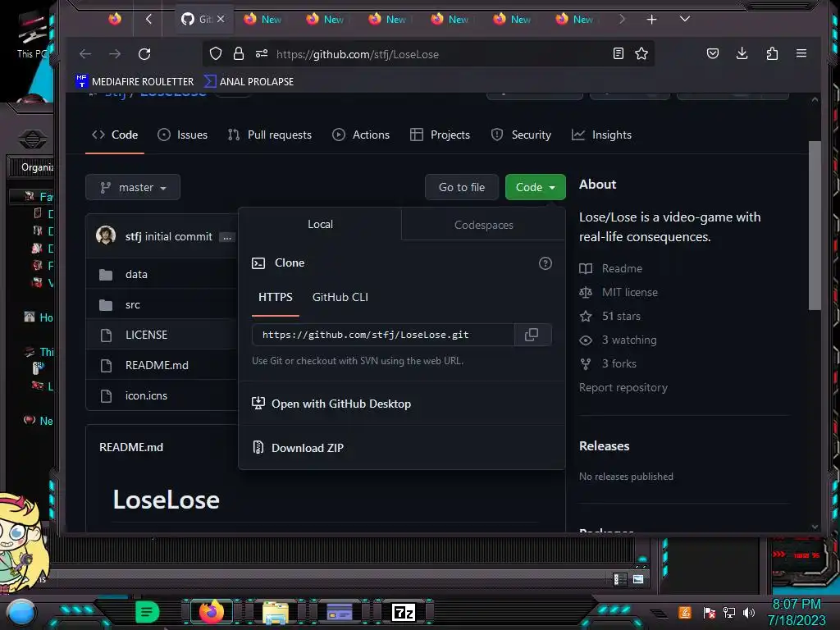Click the Firefox taskbar icon
The image size is (840, 630).
[x=211, y=612]
